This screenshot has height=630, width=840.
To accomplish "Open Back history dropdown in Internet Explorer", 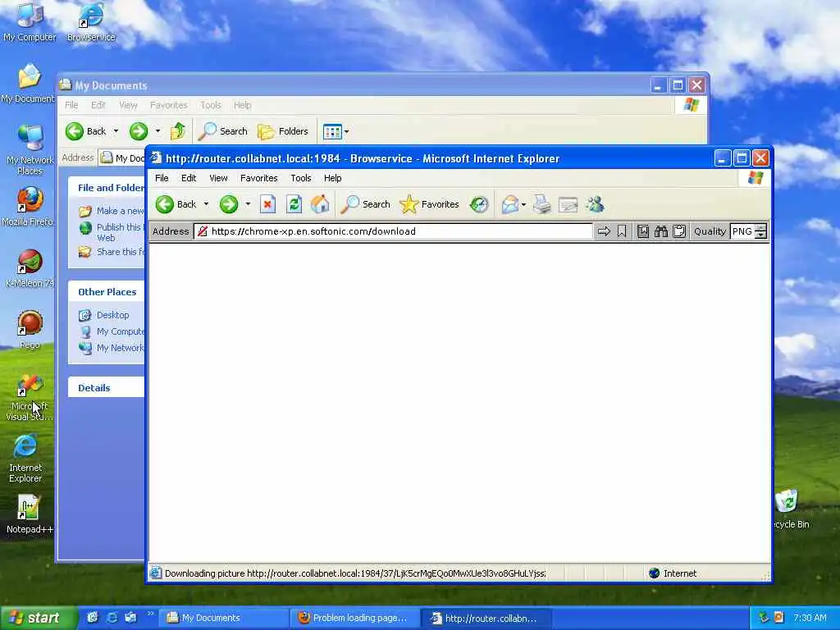I will 206,204.
